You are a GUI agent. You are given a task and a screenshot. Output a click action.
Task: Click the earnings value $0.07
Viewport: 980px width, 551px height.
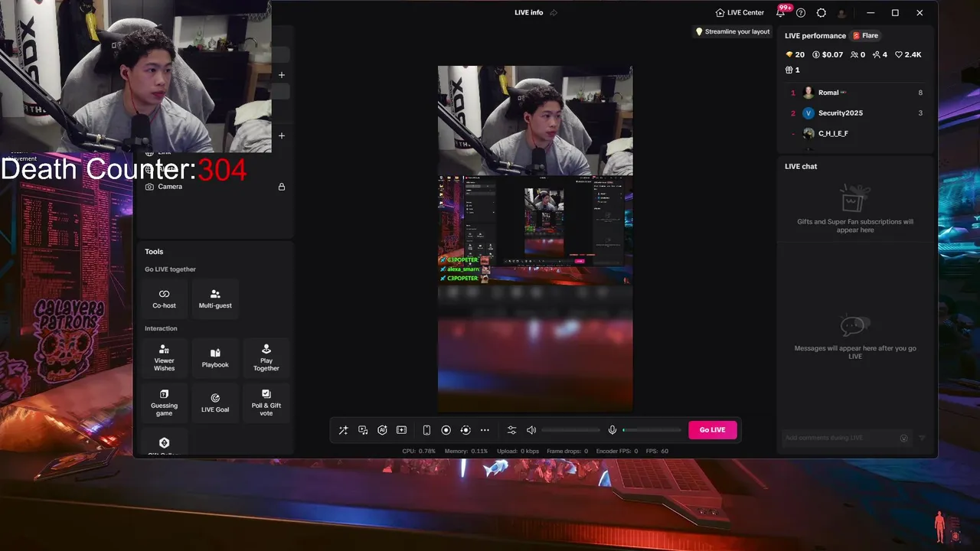828,55
